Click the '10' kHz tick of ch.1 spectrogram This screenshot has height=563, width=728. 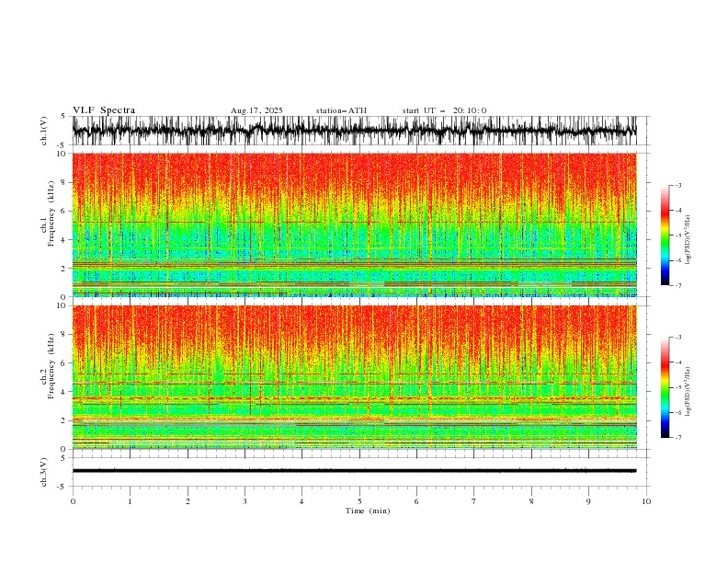[63, 154]
